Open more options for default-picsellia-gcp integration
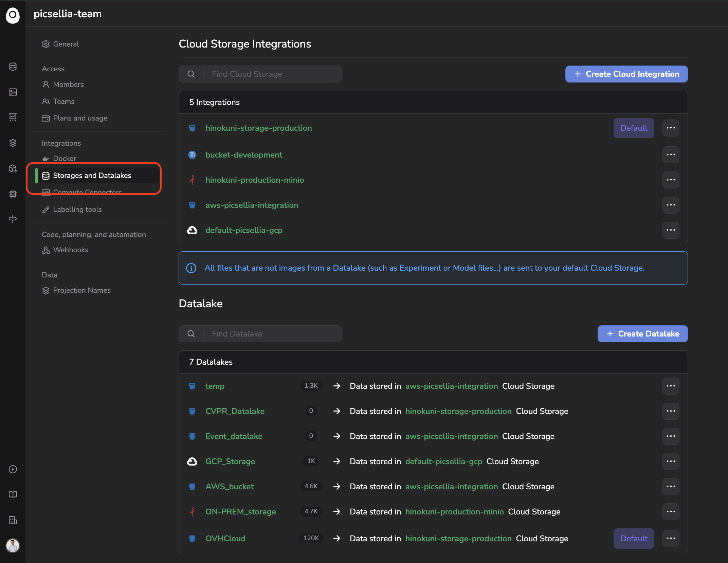The image size is (728, 563). pyautogui.click(x=671, y=230)
